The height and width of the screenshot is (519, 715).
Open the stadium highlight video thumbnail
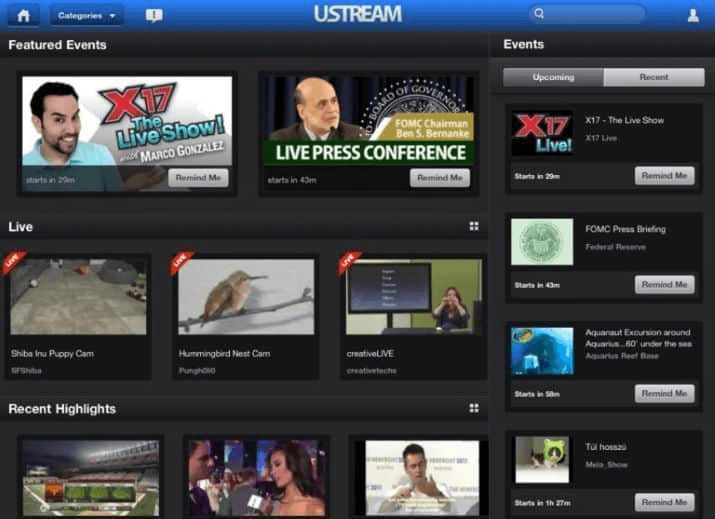pyautogui.click(x=91, y=478)
